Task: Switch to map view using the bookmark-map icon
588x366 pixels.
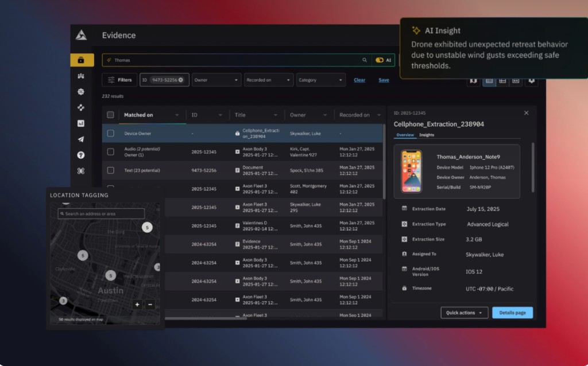Action: pyautogui.click(x=473, y=81)
